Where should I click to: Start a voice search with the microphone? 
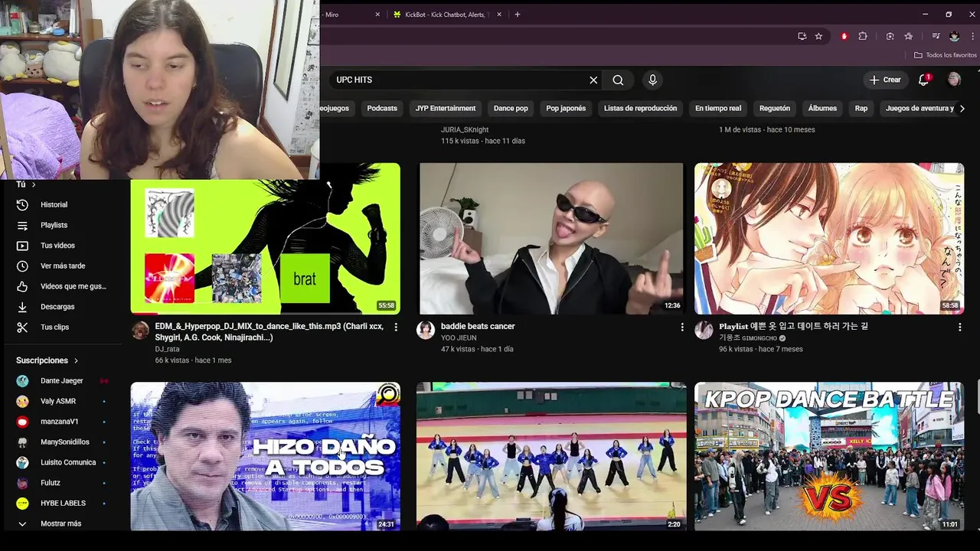coord(652,80)
